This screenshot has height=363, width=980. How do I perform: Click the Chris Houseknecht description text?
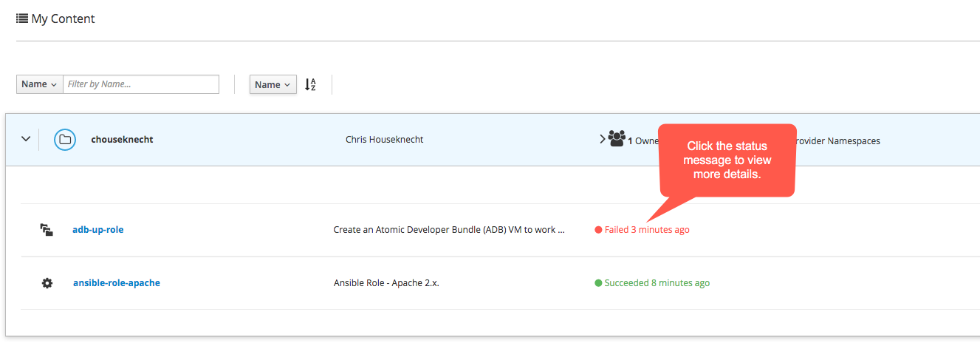point(384,140)
